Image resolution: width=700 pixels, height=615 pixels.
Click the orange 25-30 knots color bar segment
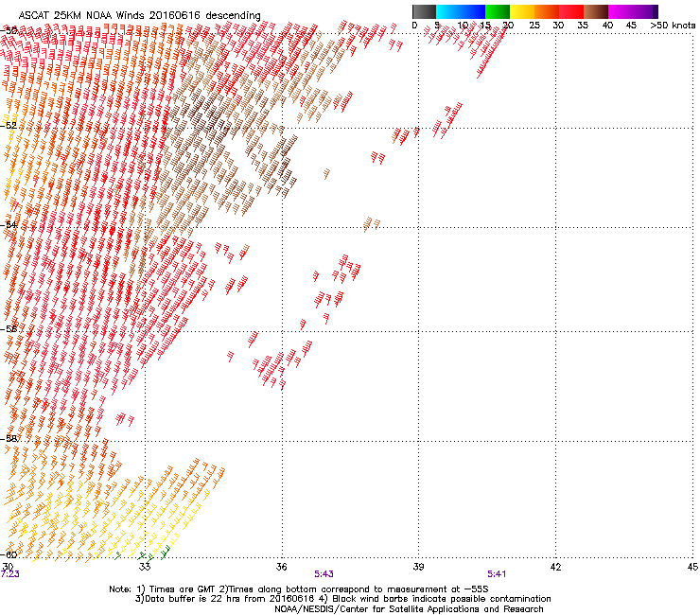coord(547,11)
